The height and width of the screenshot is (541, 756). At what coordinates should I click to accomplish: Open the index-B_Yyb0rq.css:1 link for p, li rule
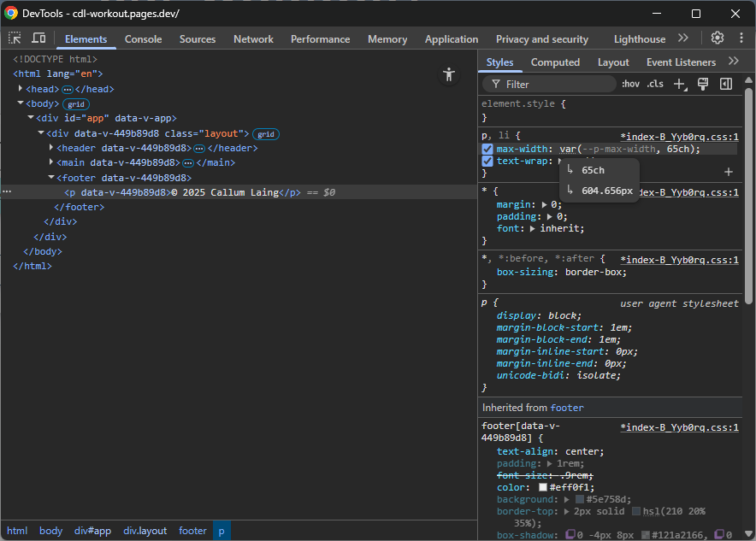(679, 137)
